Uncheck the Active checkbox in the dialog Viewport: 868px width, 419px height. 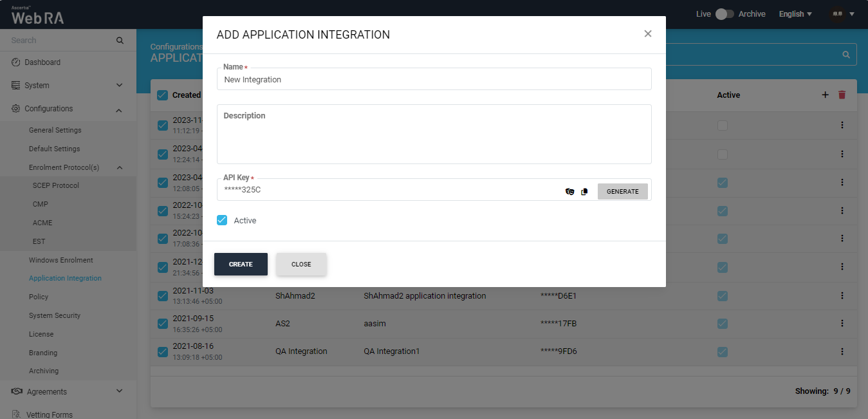[223, 220]
